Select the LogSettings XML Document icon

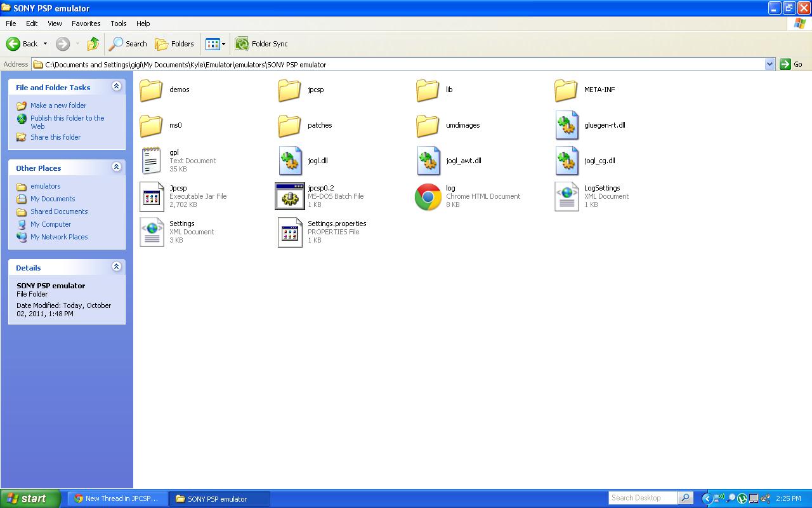pyautogui.click(x=566, y=196)
